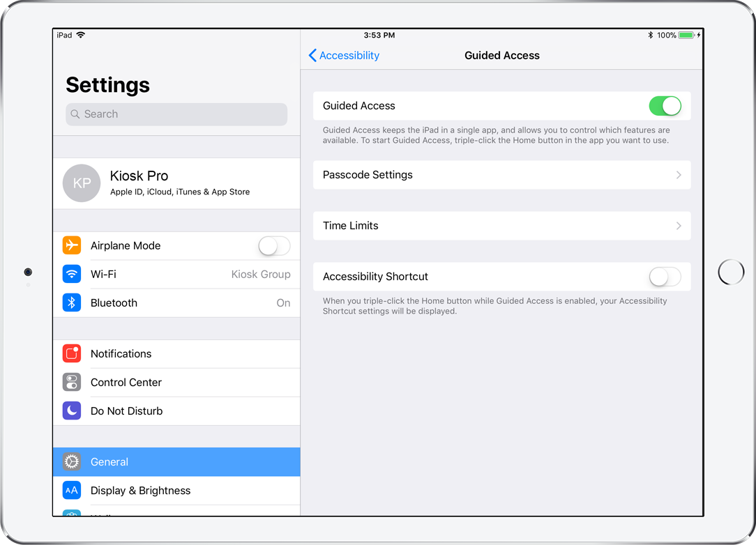
Task: Tap the Guided Access description footnote
Action: 496,135
